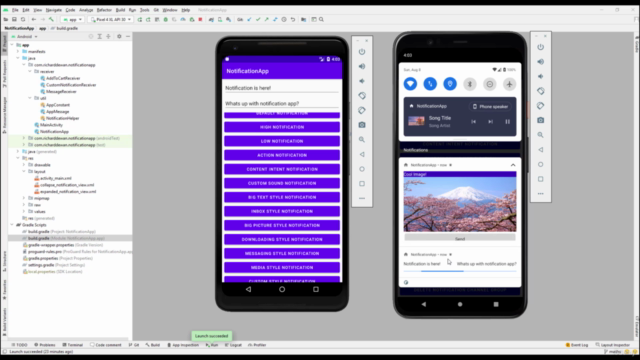Tap HIGH NOTIFICATION button on left phone
This screenshot has height=360, width=640.
(282, 127)
